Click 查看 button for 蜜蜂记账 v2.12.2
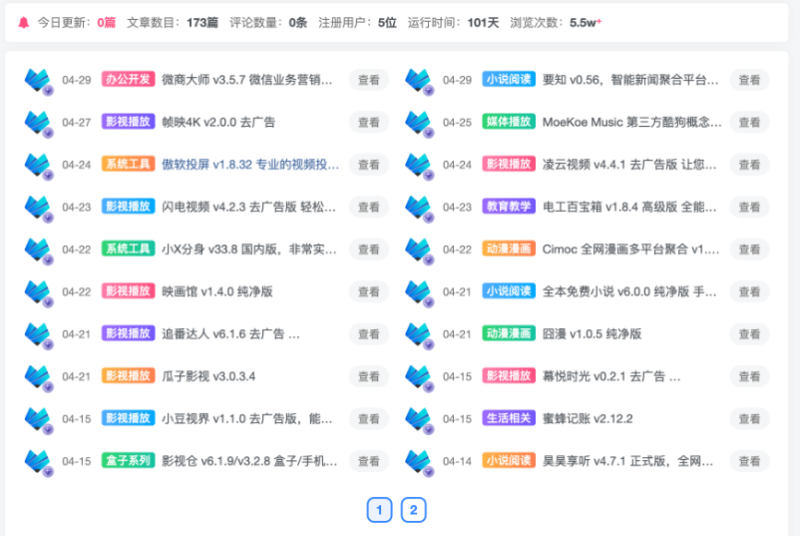800x536 pixels. (749, 419)
